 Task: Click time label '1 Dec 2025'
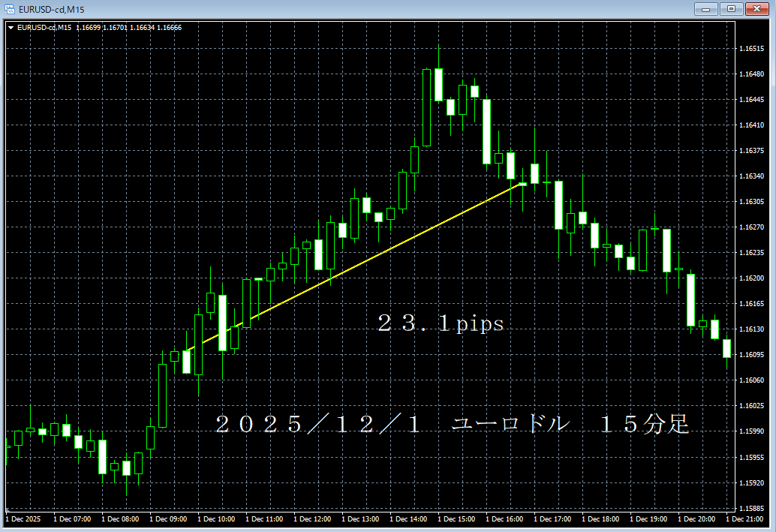23,519
